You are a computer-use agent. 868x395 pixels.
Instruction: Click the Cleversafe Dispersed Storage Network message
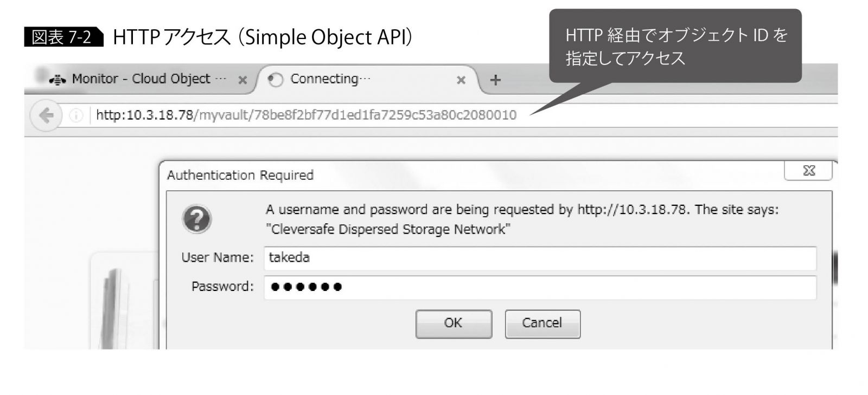[x=388, y=229]
